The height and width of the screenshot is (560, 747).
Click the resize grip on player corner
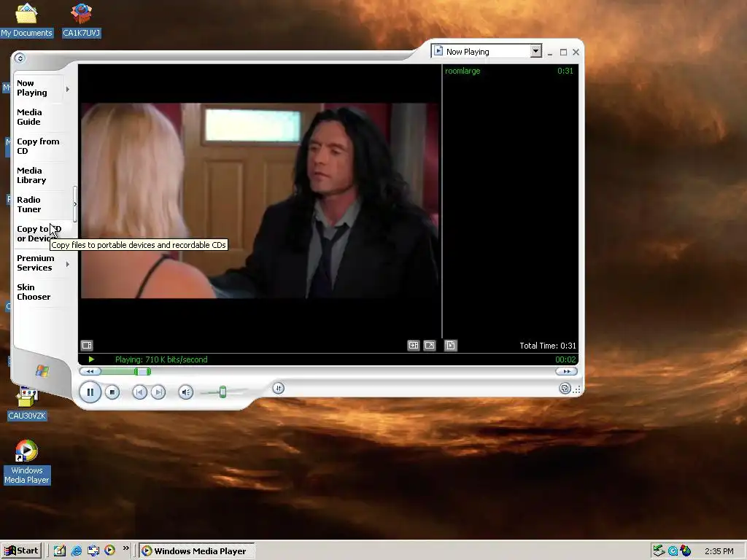(x=577, y=389)
